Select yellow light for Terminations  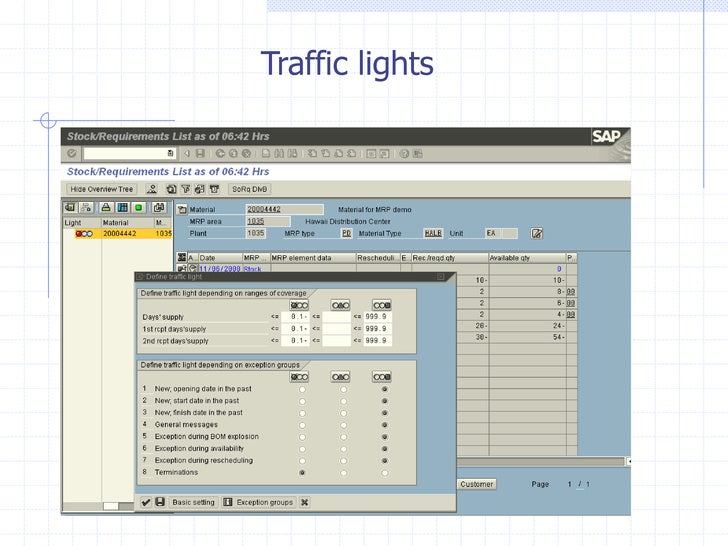pos(344,473)
